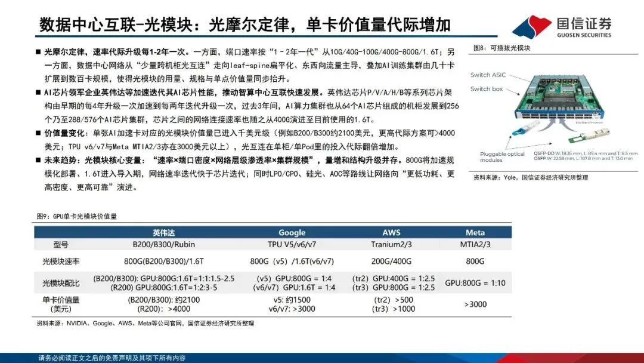Click the OSFP dimensions text
The image size is (644, 363).
tap(583, 158)
